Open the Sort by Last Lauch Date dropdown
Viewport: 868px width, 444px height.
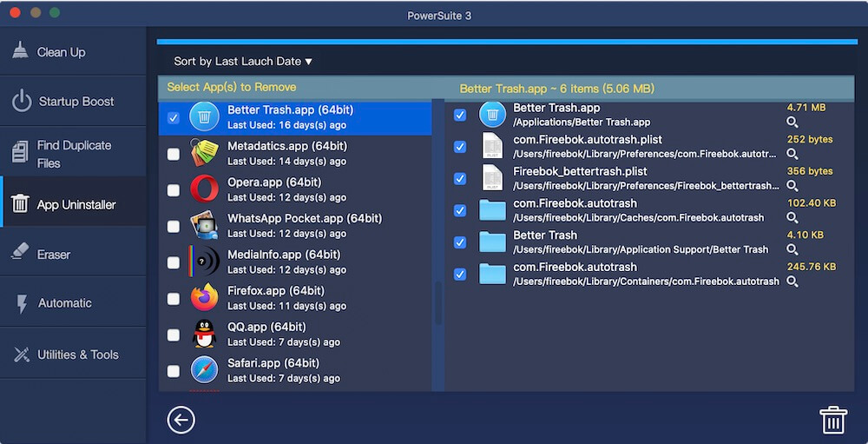(243, 62)
